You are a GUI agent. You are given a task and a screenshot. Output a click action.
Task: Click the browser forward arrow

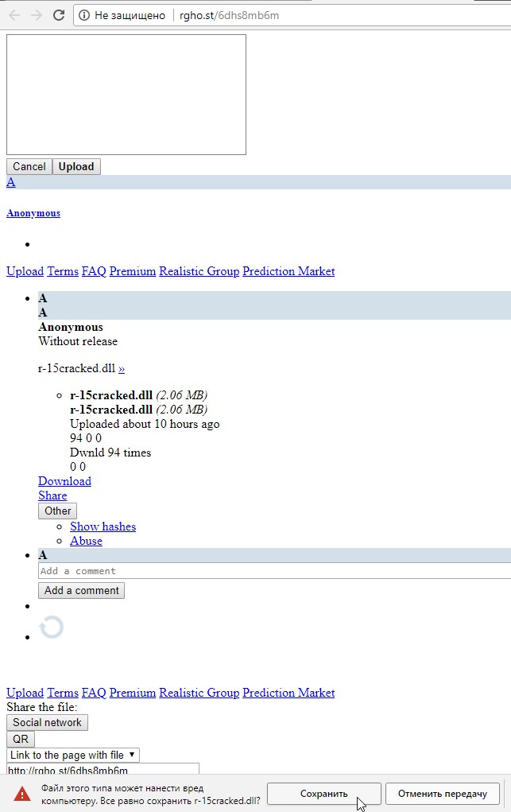[37, 15]
